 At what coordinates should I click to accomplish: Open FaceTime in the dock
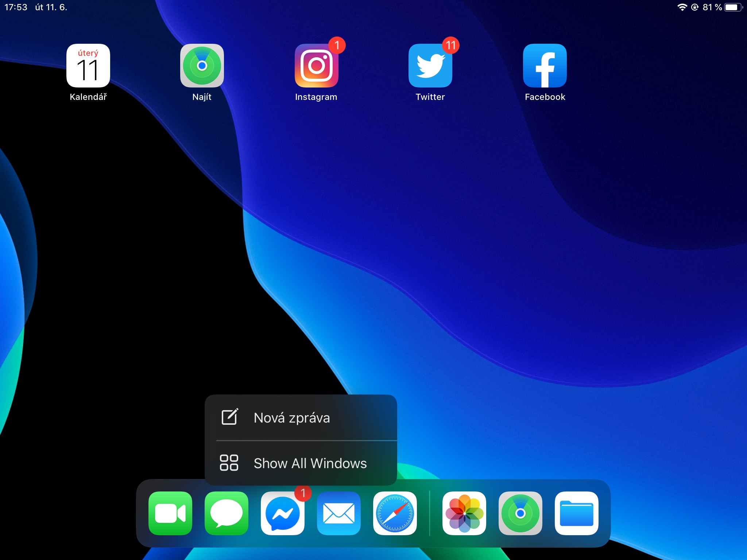pos(170,513)
